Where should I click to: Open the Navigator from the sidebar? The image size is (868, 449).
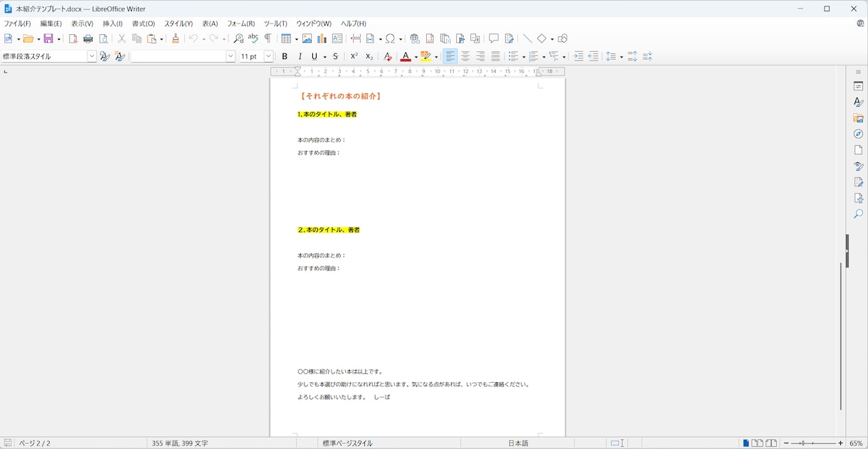[x=859, y=134]
